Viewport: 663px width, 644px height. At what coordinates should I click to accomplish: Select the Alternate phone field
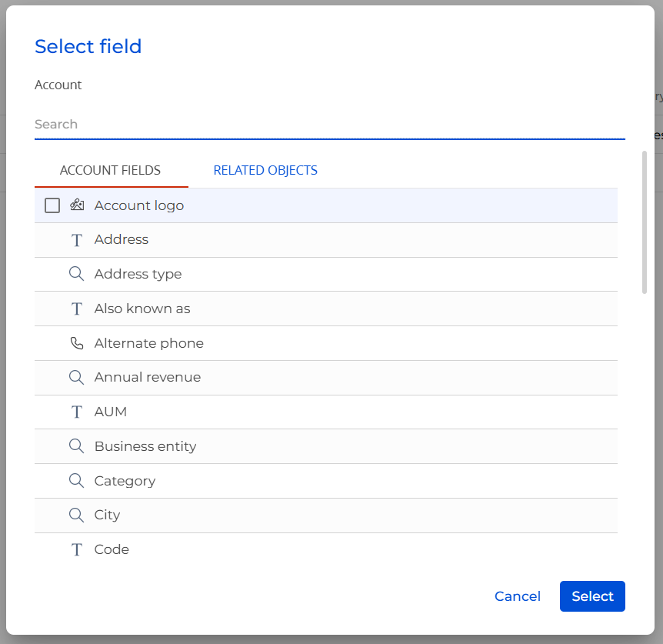coord(326,343)
